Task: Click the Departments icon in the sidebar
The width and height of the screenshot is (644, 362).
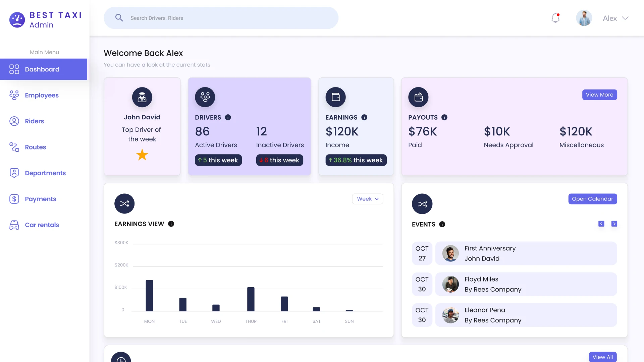Action: tap(14, 173)
